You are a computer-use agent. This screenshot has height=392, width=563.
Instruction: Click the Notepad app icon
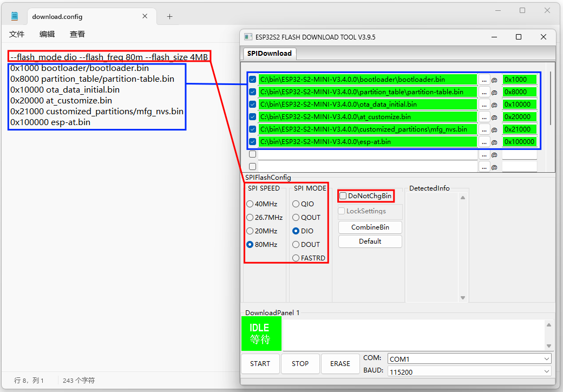click(15, 16)
